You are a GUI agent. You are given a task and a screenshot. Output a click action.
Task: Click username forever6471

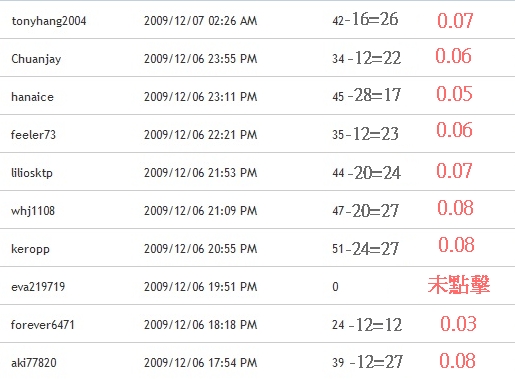pyautogui.click(x=43, y=325)
